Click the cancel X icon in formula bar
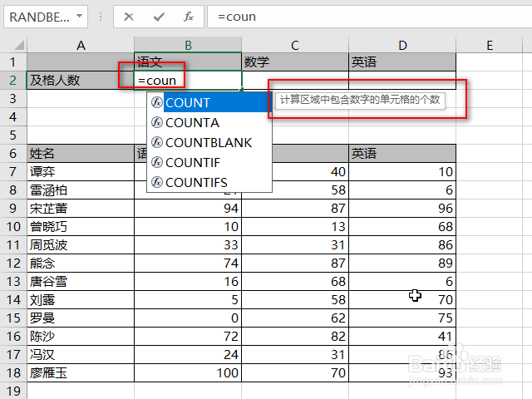The width and height of the screenshot is (532, 399). (129, 17)
